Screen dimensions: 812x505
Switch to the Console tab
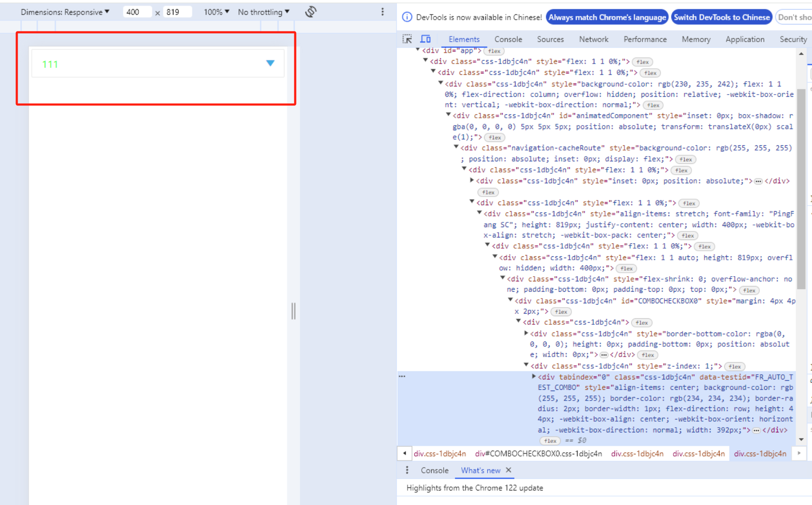[508, 39]
